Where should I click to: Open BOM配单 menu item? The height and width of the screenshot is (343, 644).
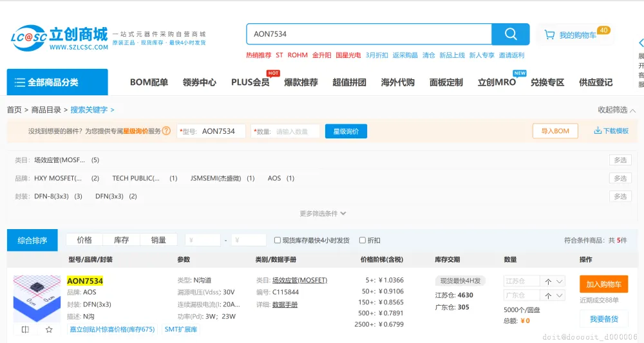(149, 82)
